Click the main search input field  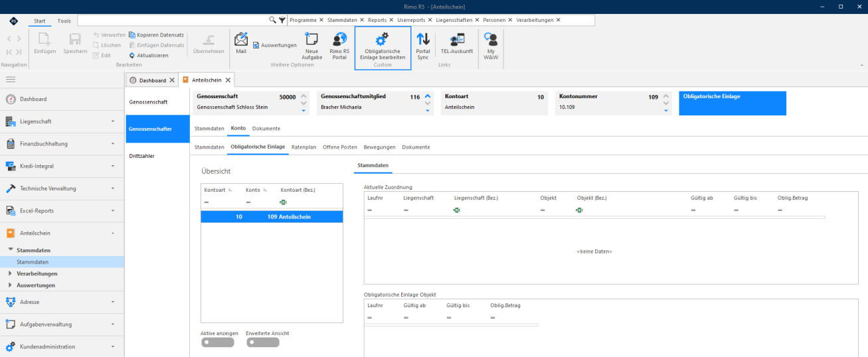173,20
